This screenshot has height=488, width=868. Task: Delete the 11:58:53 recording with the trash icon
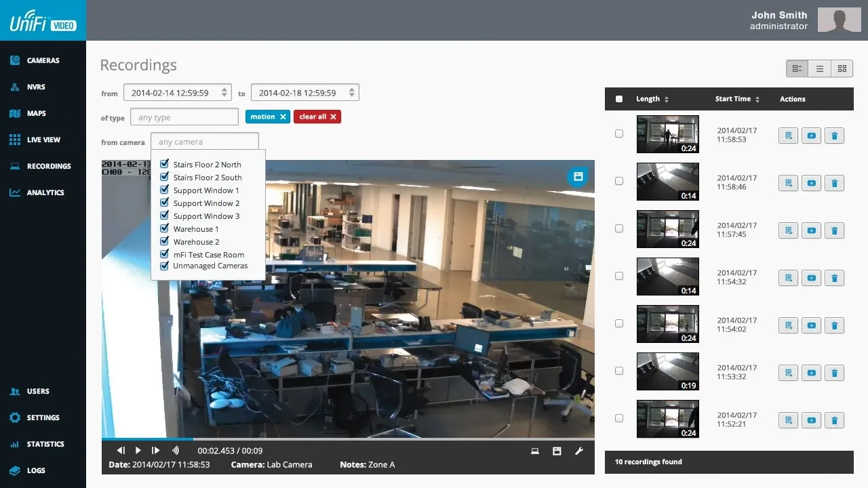(834, 136)
